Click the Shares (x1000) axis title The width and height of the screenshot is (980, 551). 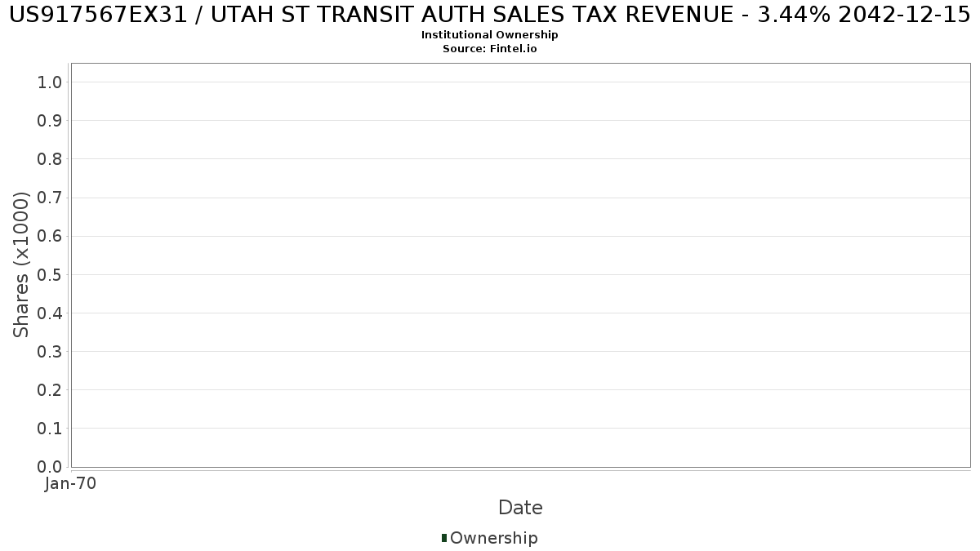click(x=21, y=264)
